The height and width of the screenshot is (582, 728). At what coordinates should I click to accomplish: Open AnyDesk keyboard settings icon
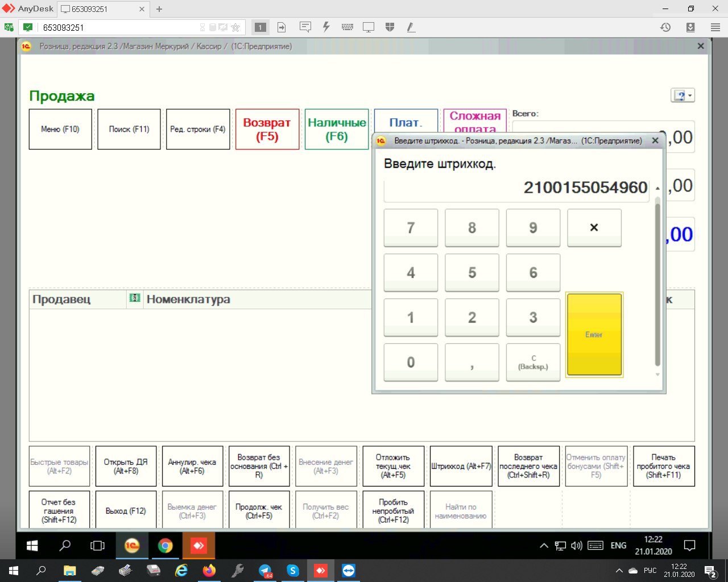pos(348,27)
